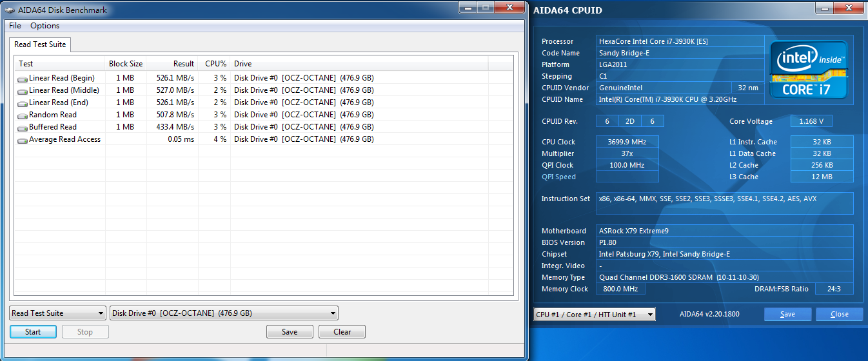Viewport: 868px width, 361px height.
Task: Select the Linear Read (End) disk icon
Action: point(23,103)
